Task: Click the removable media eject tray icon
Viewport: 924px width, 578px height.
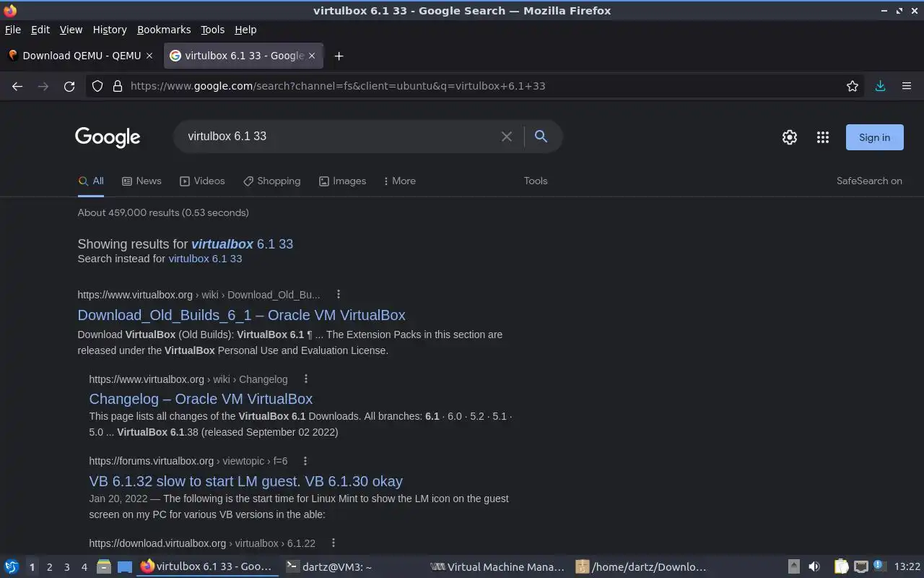Action: pos(793,567)
